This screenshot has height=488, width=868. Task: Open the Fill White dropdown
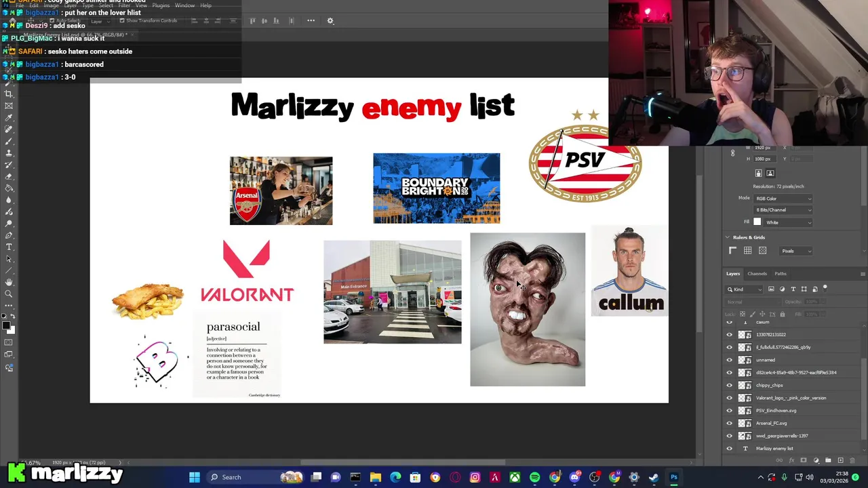click(788, 222)
